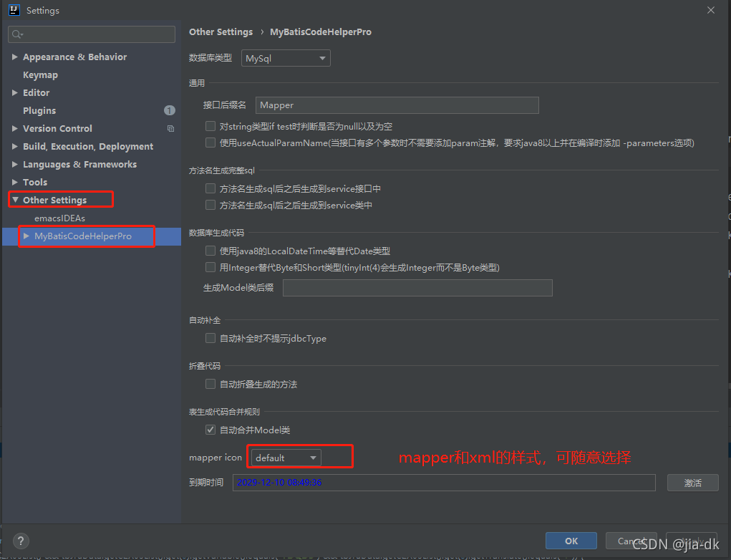
Task: Expand Version Control node arrow
Action: tap(14, 128)
